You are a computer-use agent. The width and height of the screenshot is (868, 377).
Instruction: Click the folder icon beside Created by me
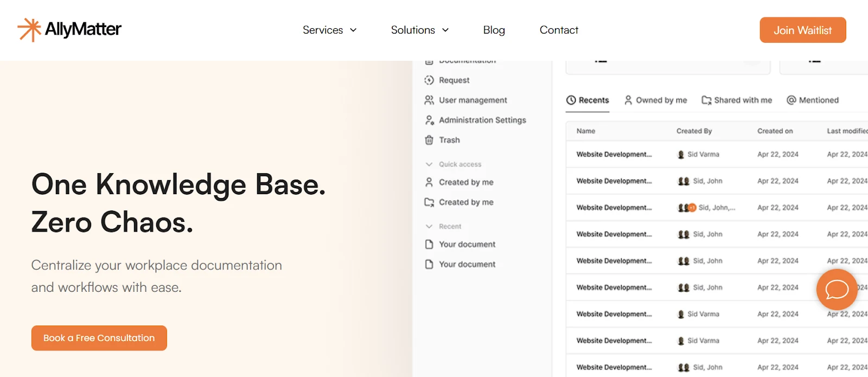(429, 202)
